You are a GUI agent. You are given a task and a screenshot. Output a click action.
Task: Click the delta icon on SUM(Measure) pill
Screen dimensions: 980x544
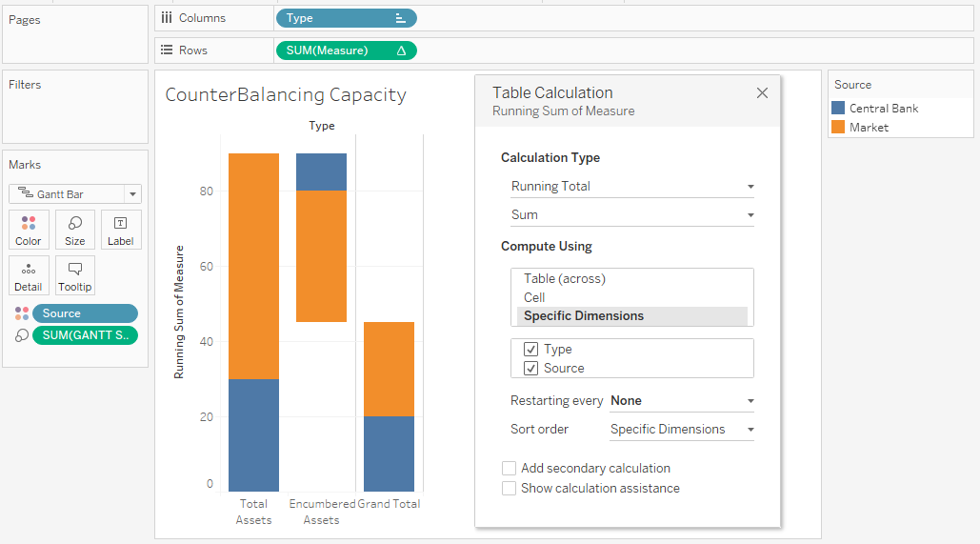(401, 50)
